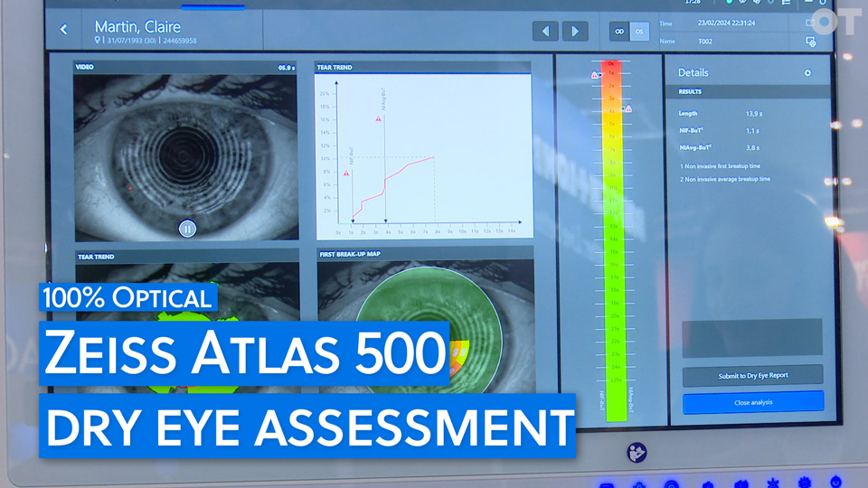Select patient name Martin, Claire
The width and height of the screenshot is (868, 488).
click(x=137, y=26)
